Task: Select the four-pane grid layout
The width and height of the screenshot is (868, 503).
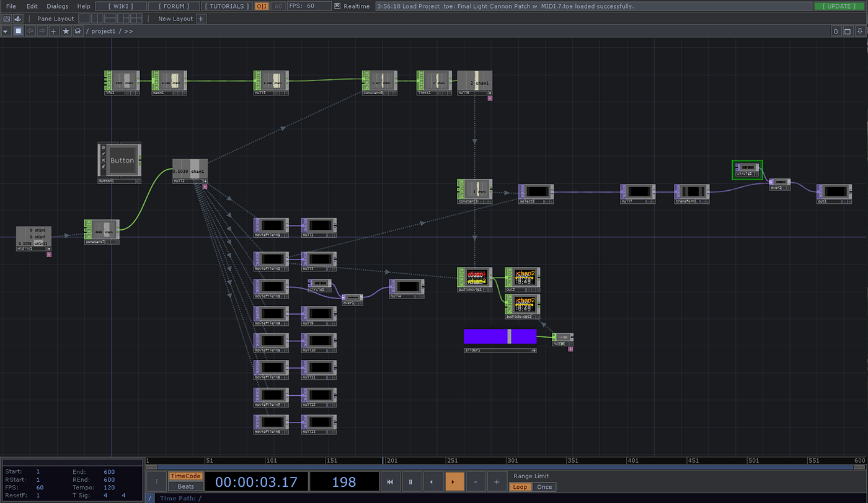Action: point(136,19)
